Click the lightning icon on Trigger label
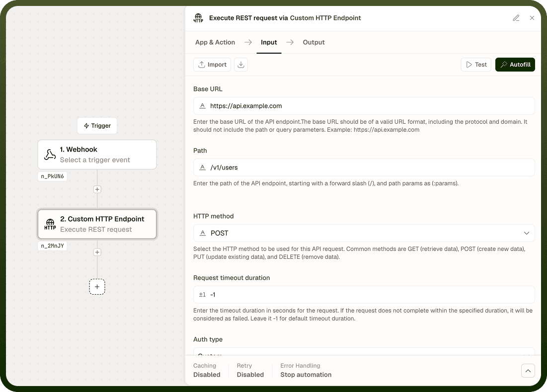This screenshot has height=392, width=547. coord(86,126)
